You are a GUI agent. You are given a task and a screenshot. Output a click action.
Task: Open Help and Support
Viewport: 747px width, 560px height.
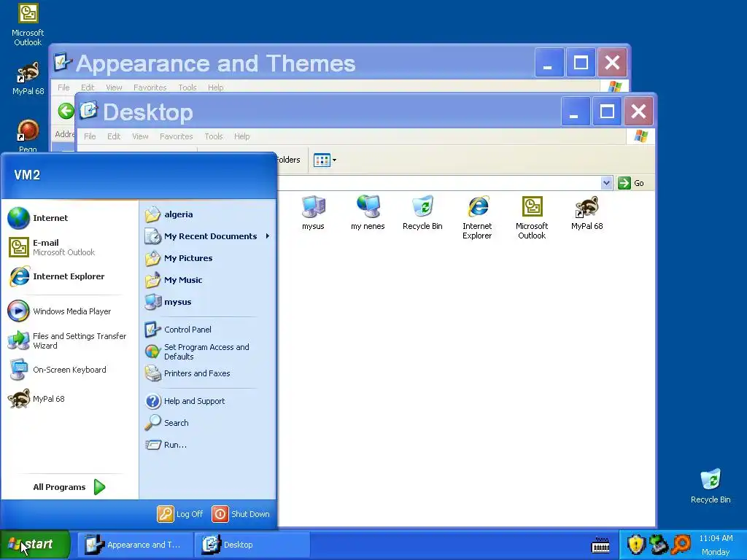(x=208, y=401)
